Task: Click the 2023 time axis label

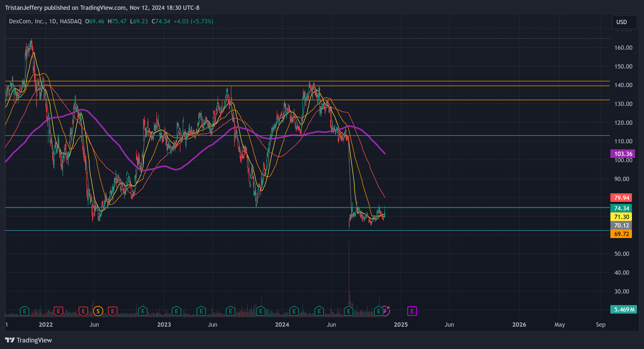Action: (x=164, y=324)
